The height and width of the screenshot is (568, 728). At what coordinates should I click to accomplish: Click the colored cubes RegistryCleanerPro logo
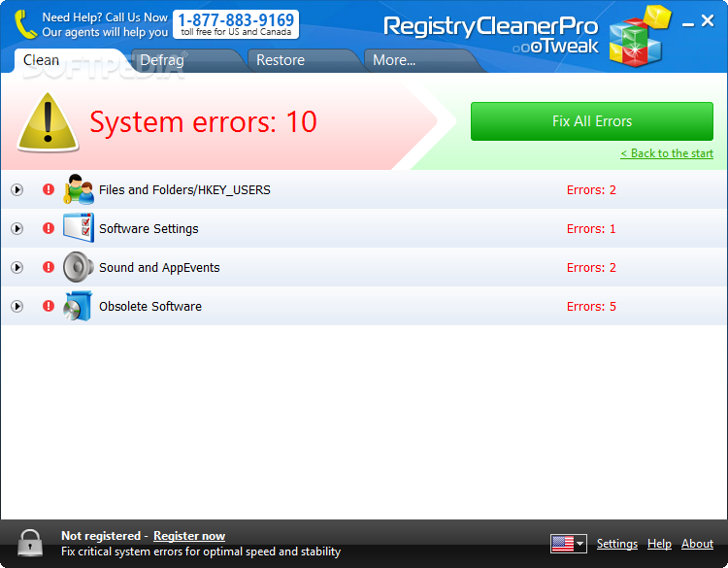(640, 36)
